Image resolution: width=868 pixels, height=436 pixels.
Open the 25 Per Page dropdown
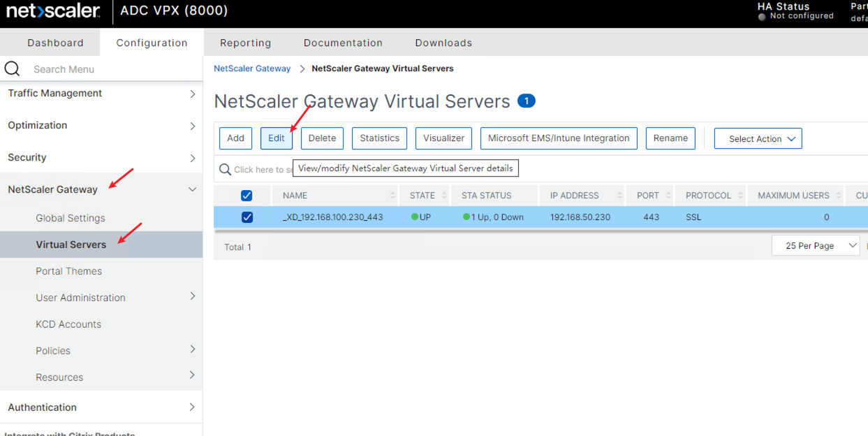point(816,246)
